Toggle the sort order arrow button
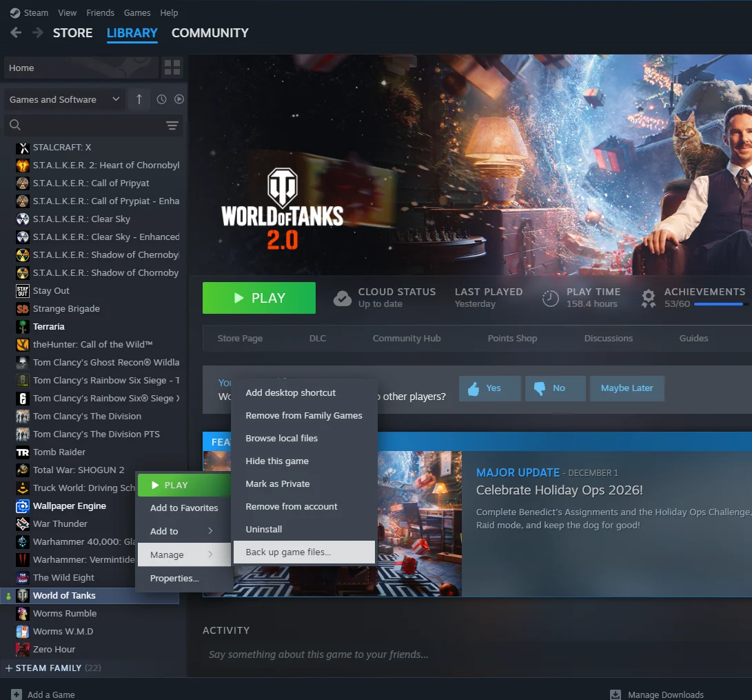This screenshot has width=752, height=700. [139, 99]
